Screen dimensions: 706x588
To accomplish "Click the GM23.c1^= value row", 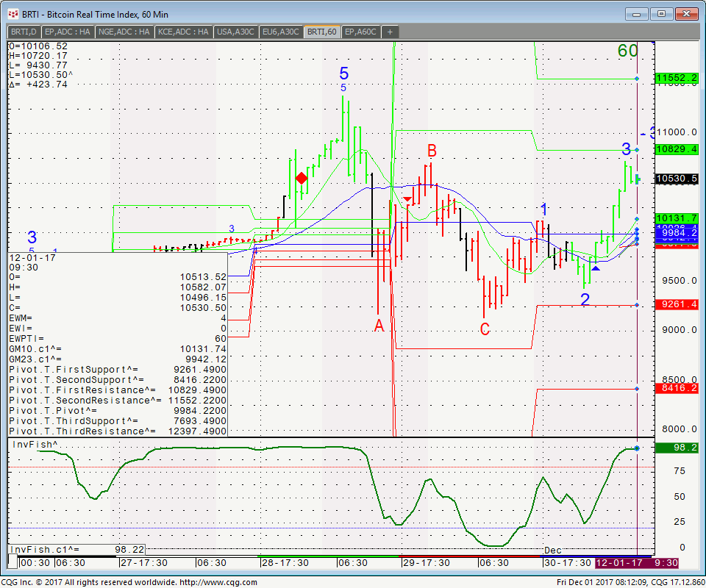I will click(118, 359).
